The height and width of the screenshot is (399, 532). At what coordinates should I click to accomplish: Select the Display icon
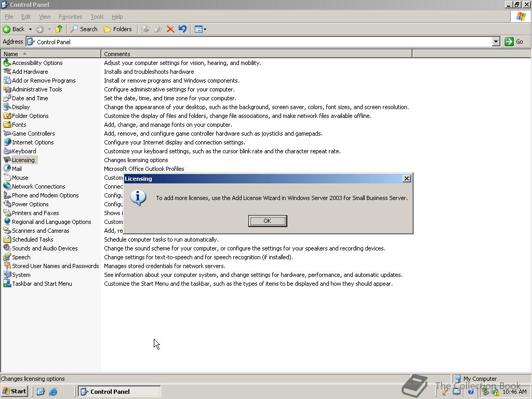[7, 107]
